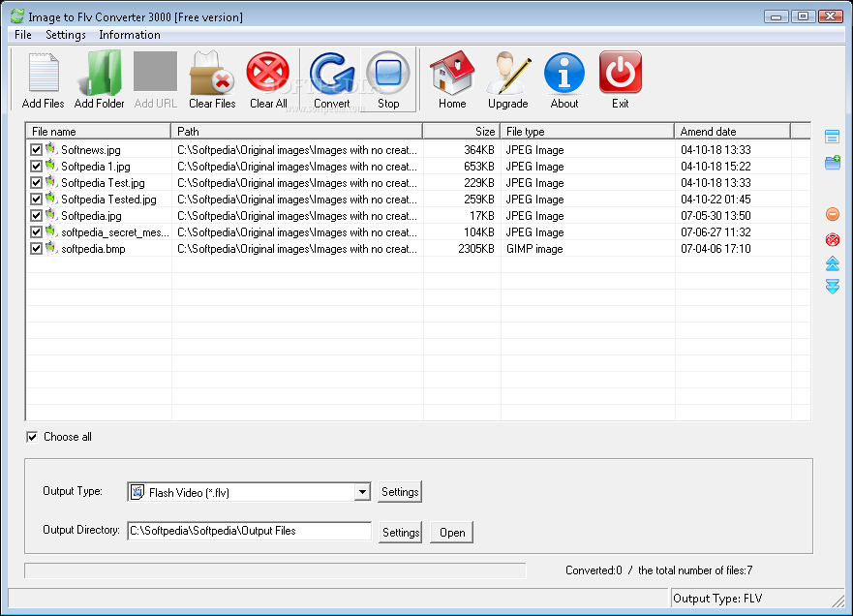Click the file icon next to softpedia.bmp

[51, 248]
